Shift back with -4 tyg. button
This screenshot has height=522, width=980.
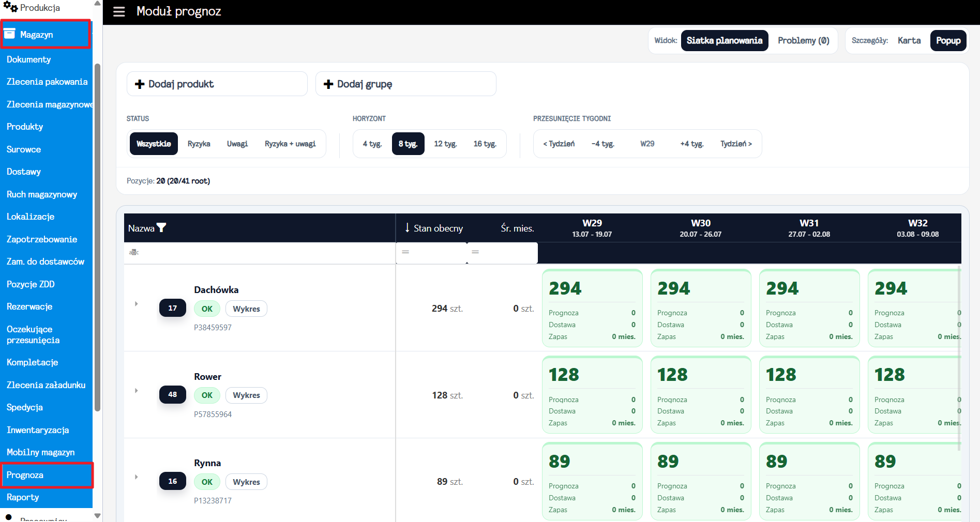[603, 144]
